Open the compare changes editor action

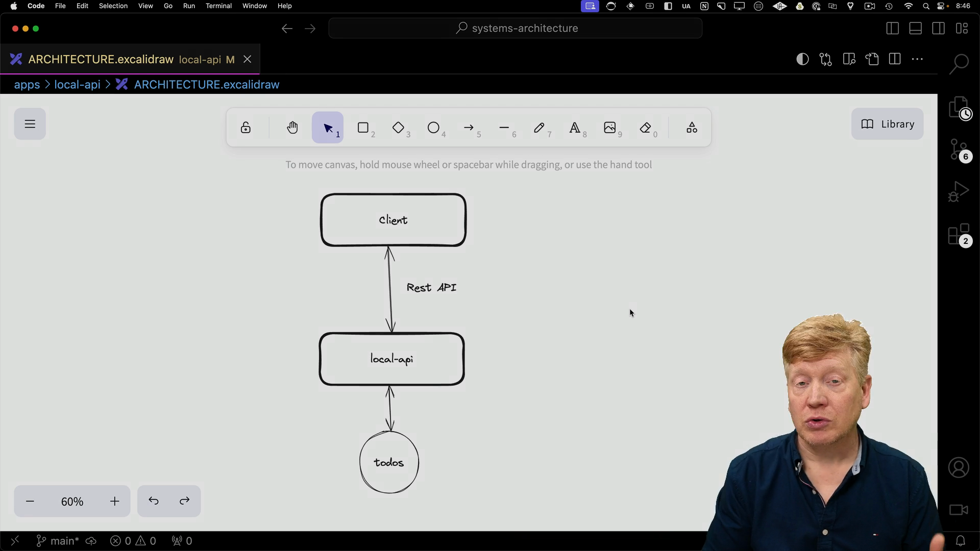[826, 59]
